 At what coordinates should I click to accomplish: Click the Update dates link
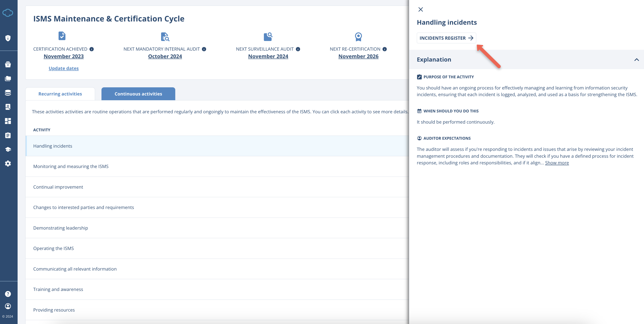tap(63, 68)
